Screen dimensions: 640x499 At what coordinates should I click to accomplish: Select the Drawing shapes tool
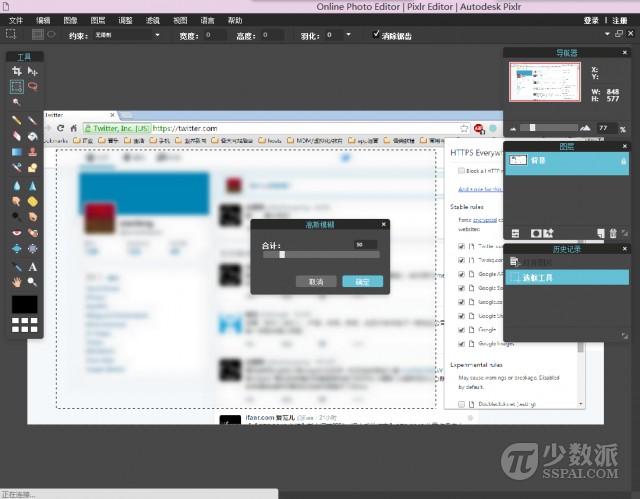32,167
